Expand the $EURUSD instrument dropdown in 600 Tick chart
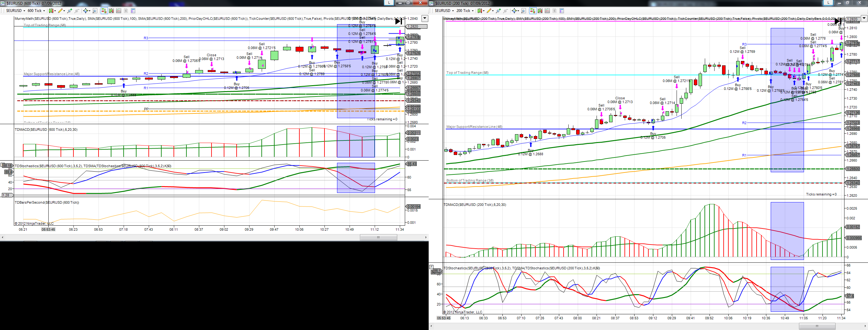The width and height of the screenshot is (868, 330). [16, 11]
